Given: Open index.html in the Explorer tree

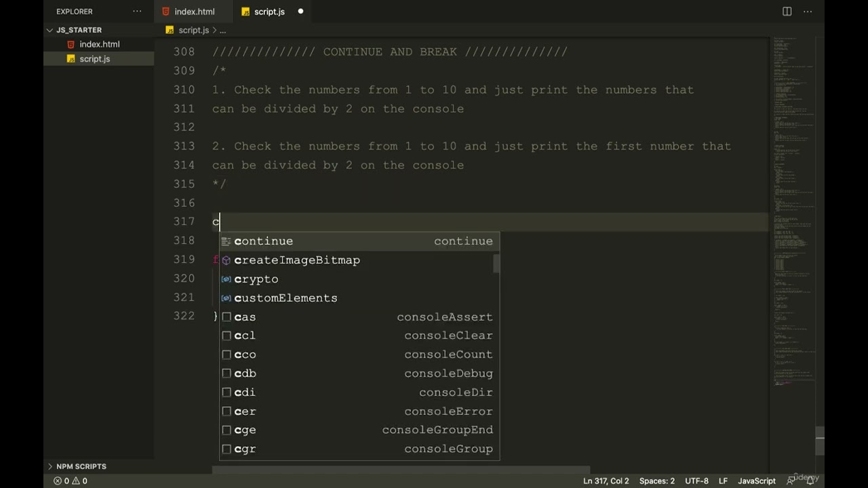Looking at the screenshot, I should tap(99, 44).
